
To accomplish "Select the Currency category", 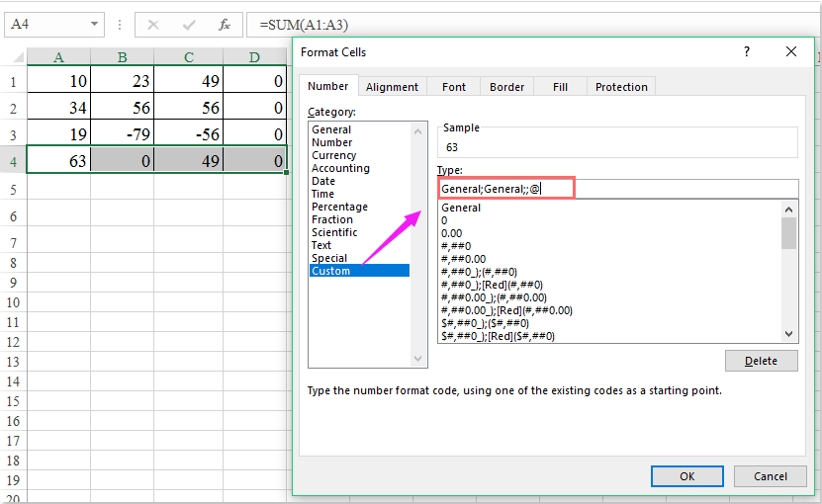I will tap(333, 155).
